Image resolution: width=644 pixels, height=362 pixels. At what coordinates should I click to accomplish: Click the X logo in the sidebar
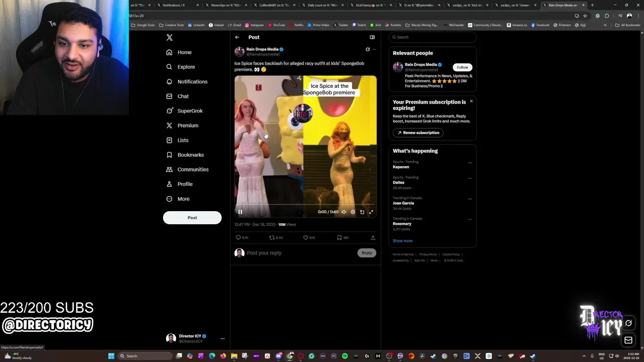click(170, 37)
